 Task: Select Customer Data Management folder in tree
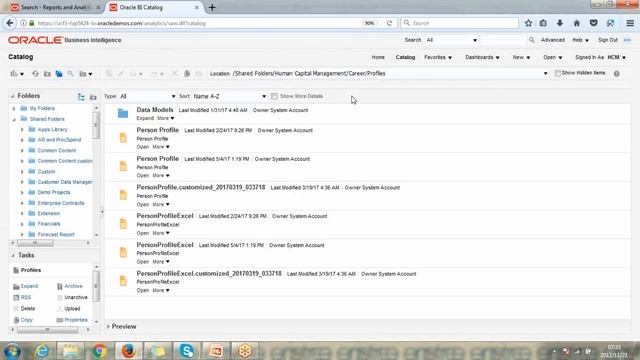[x=65, y=182]
